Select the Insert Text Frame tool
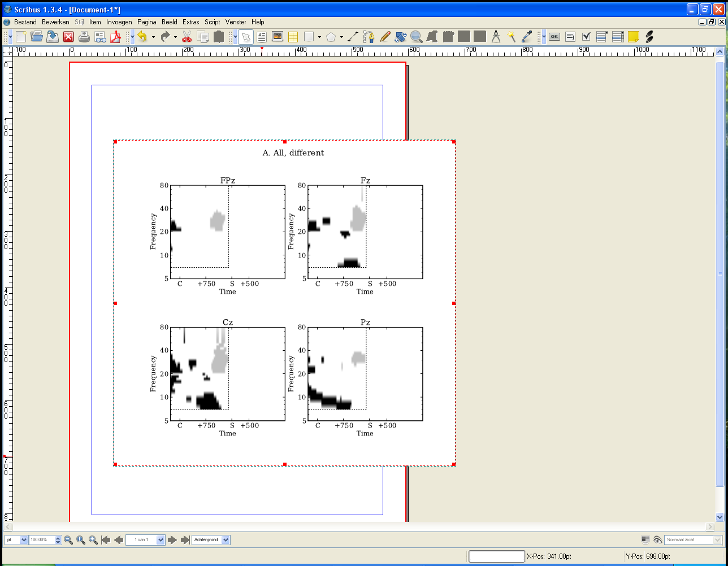Screen dimensions: 728x566 (x=262, y=37)
